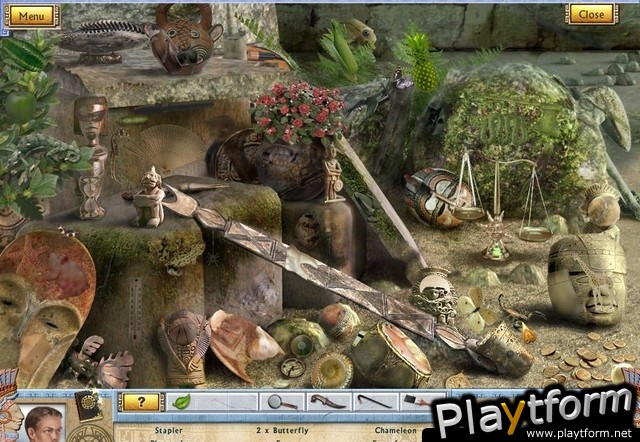Click the clay jug with a face

183,40
